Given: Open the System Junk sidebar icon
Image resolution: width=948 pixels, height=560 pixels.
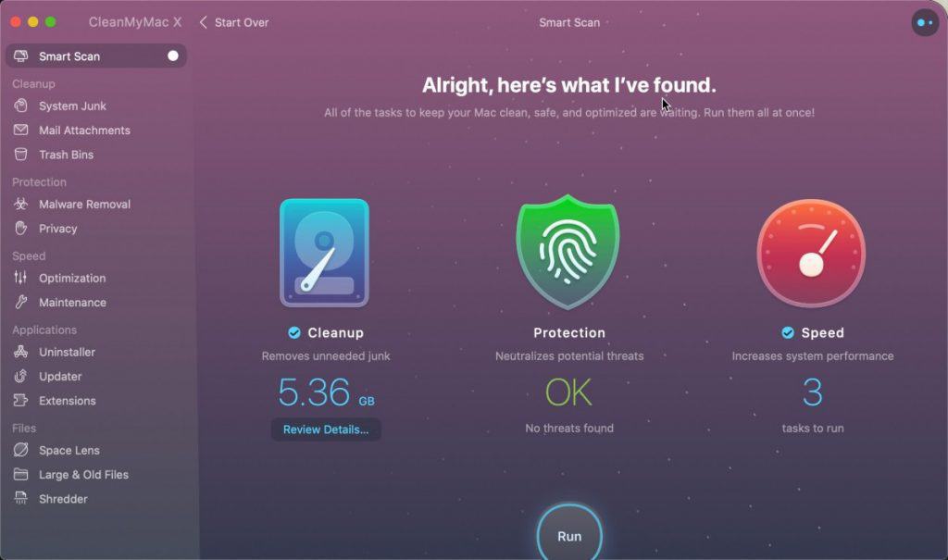Looking at the screenshot, I should (x=20, y=106).
